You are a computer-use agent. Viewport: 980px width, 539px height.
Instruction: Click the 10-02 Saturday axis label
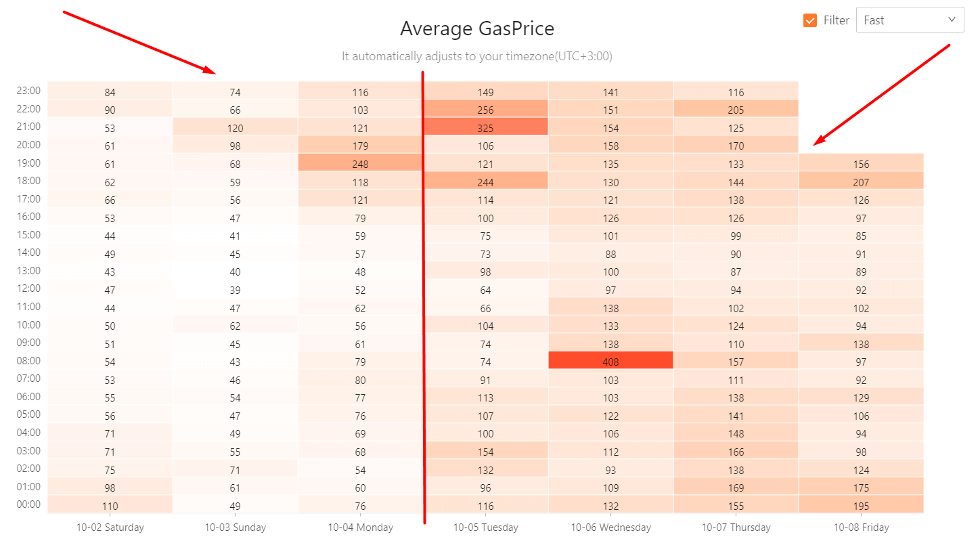pos(110,527)
